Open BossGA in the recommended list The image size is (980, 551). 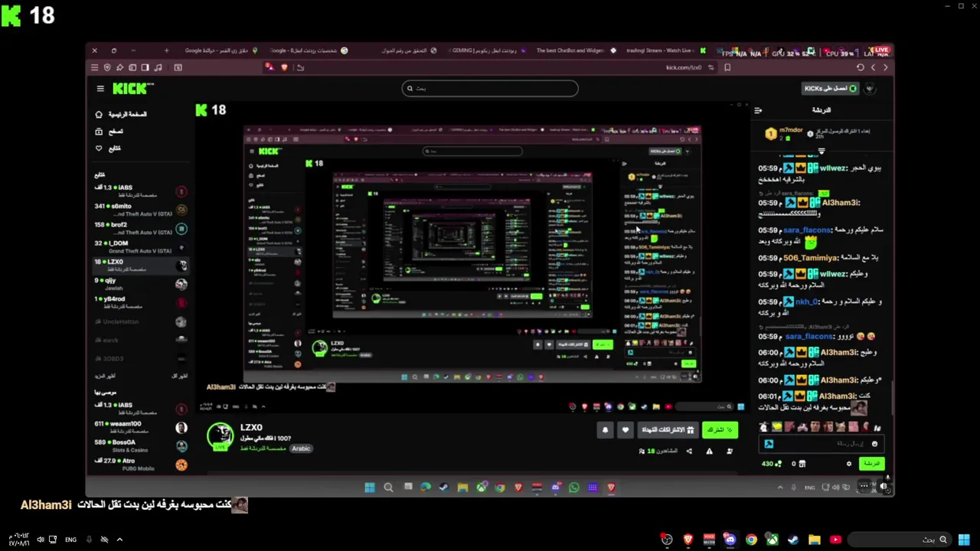pyautogui.click(x=141, y=445)
